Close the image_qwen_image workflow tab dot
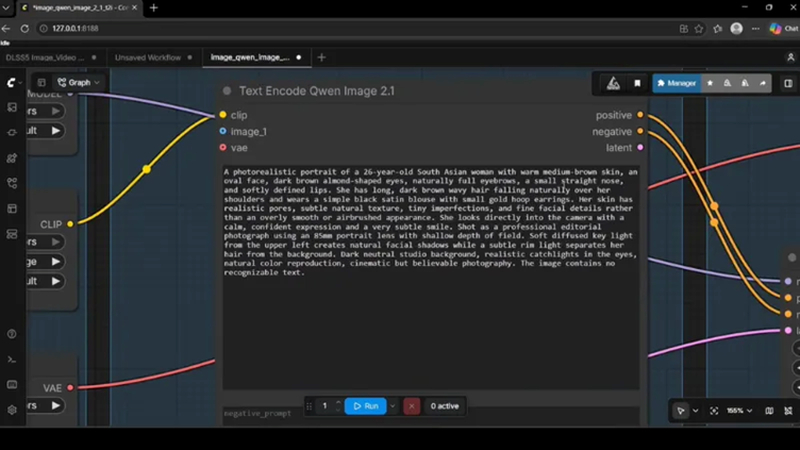Image resolution: width=800 pixels, height=450 pixels. coord(298,57)
